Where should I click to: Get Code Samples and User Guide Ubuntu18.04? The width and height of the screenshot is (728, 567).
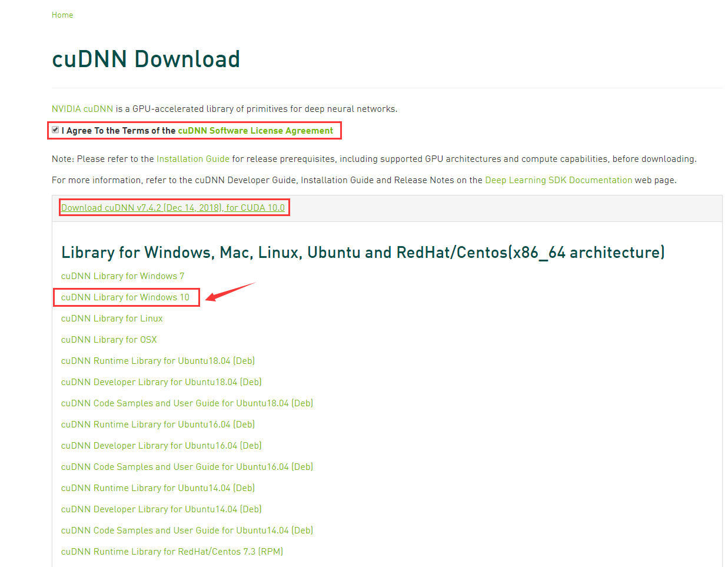coord(187,403)
